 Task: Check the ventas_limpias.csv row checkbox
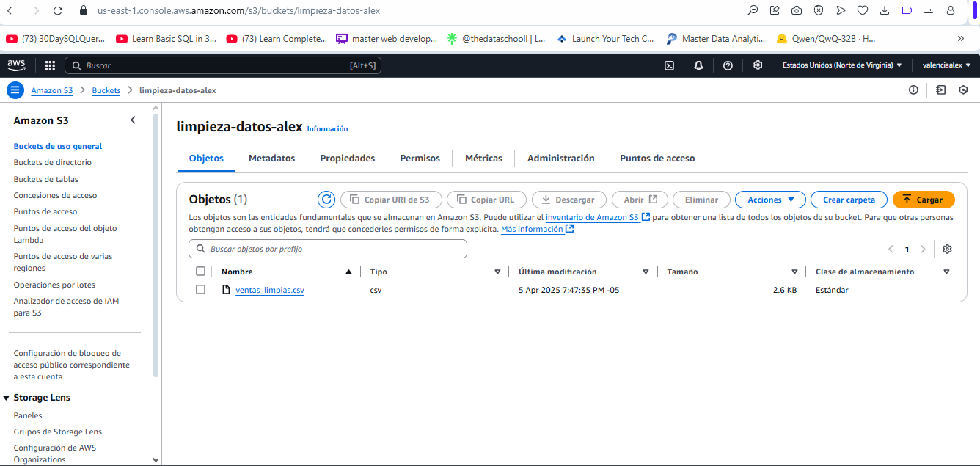tap(200, 290)
